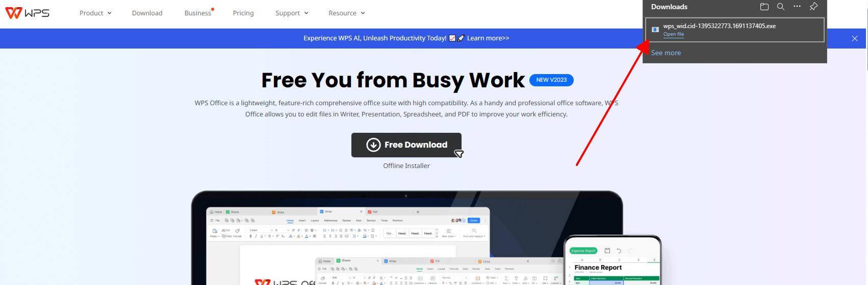This screenshot has height=285, width=868.
Task: Open the Pricing page
Action: coord(243,13)
